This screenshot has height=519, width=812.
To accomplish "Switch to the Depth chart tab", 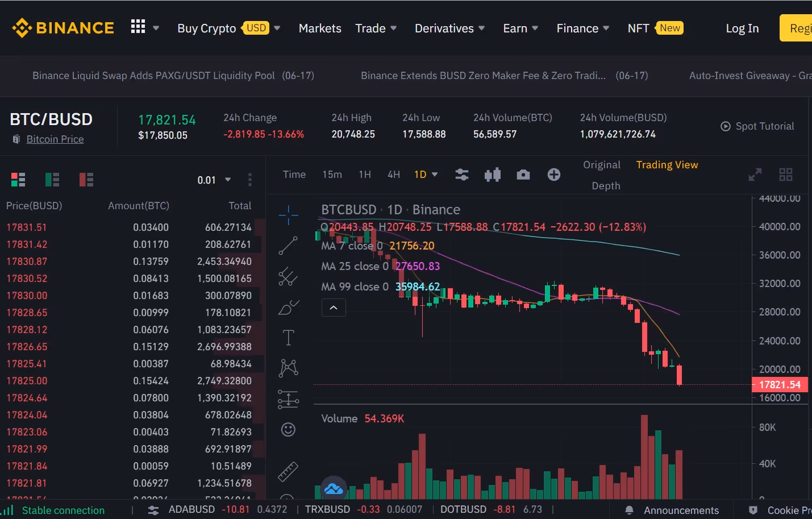I will click(x=606, y=186).
